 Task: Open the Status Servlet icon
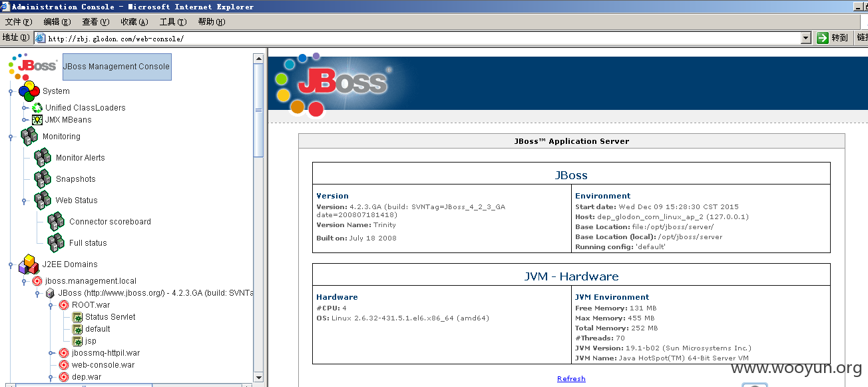click(x=77, y=317)
